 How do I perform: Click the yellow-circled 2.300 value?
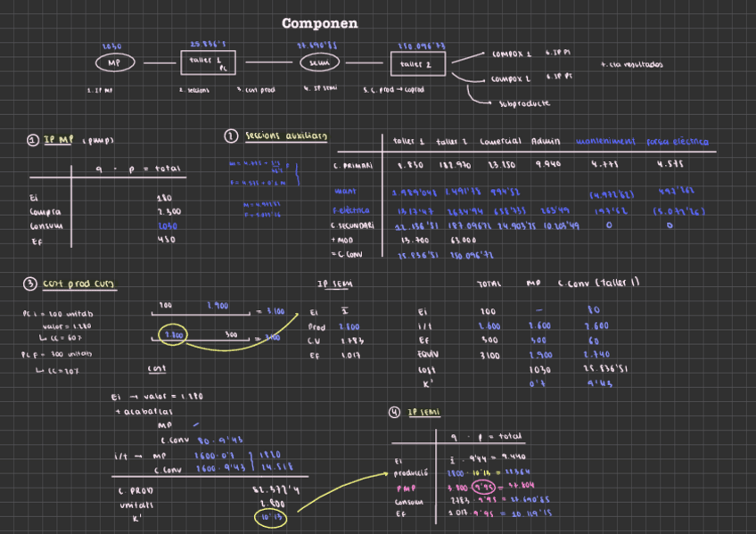173,335
